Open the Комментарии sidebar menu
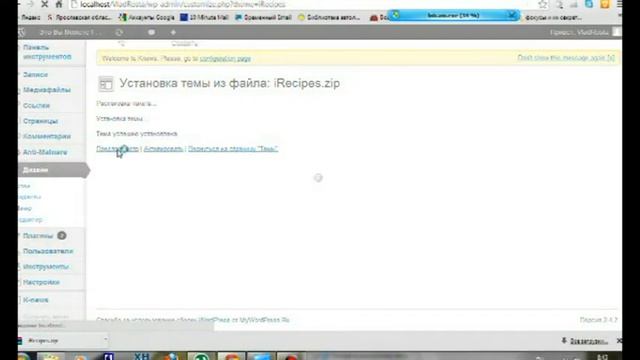Viewport: 640px width, 360px height. point(47,136)
